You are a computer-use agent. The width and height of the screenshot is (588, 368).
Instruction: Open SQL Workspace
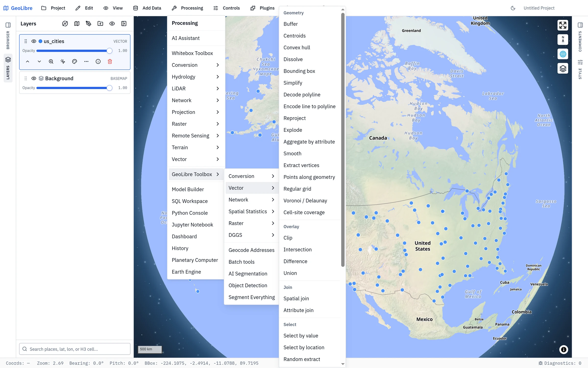[196, 201]
